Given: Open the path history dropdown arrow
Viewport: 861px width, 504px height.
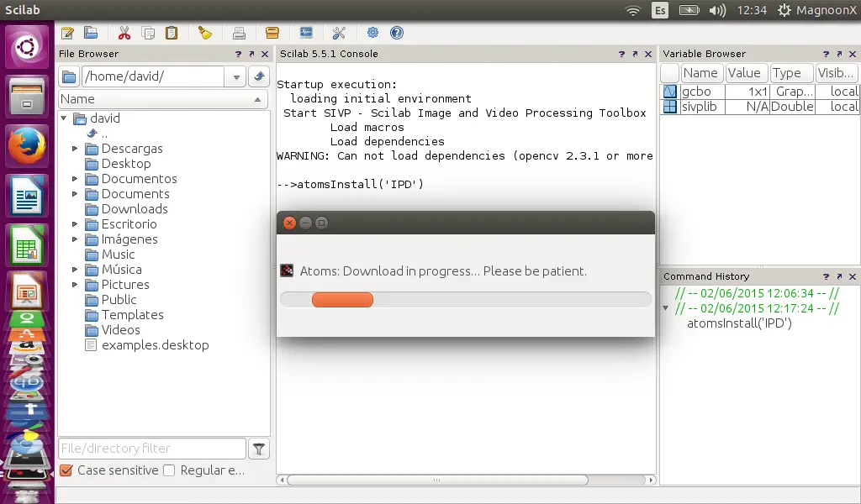Looking at the screenshot, I should [x=236, y=76].
